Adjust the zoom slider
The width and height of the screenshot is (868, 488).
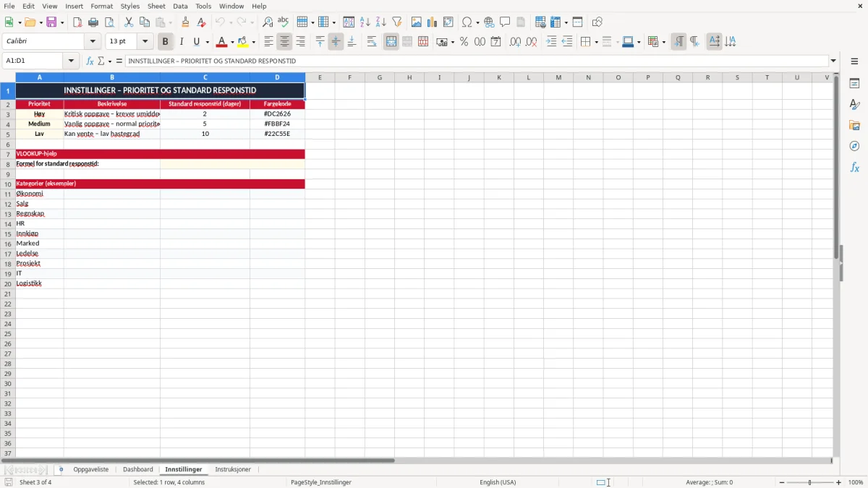(x=810, y=482)
